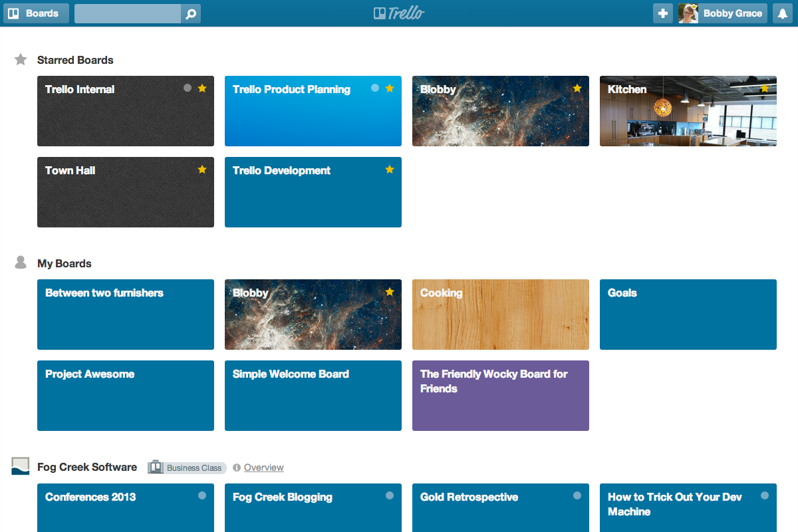The height and width of the screenshot is (532, 798).
Task: Open How to Trick Out Your Dev Machine
Action: [688, 508]
